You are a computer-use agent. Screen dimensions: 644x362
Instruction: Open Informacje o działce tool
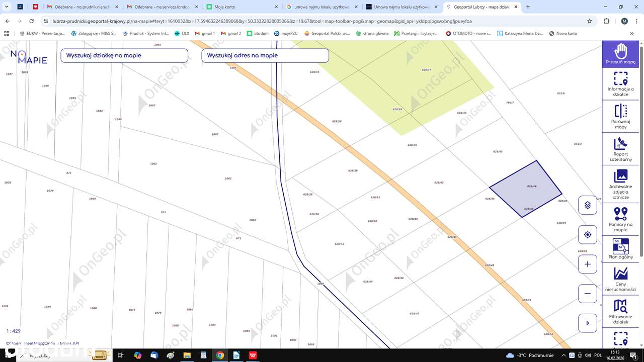620,84
